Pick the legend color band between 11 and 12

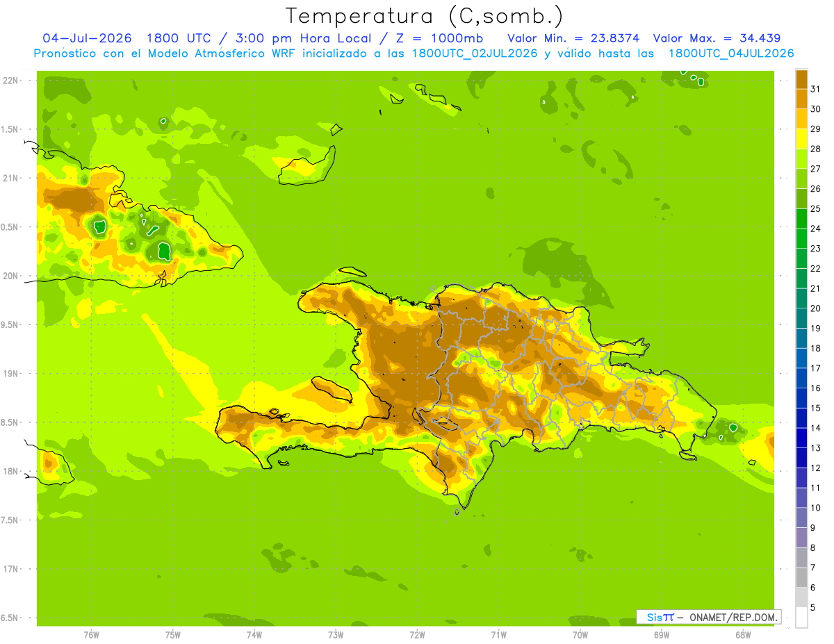click(801, 478)
